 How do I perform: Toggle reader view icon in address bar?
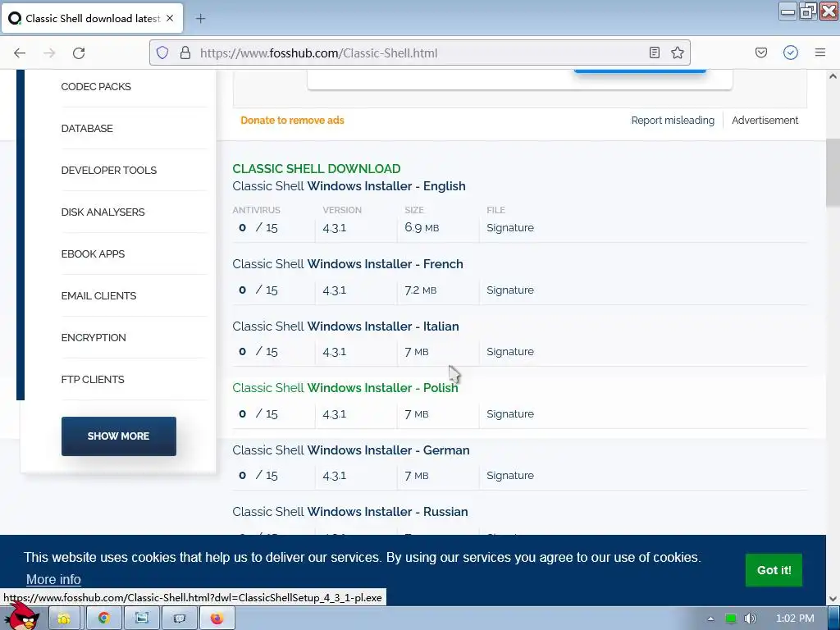click(654, 52)
